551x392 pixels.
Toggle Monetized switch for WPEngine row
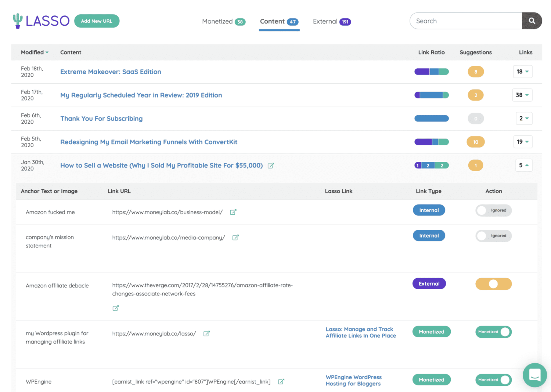coord(493,380)
